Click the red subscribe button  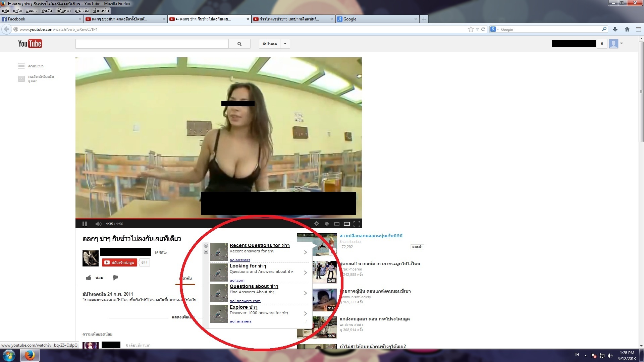click(x=119, y=262)
